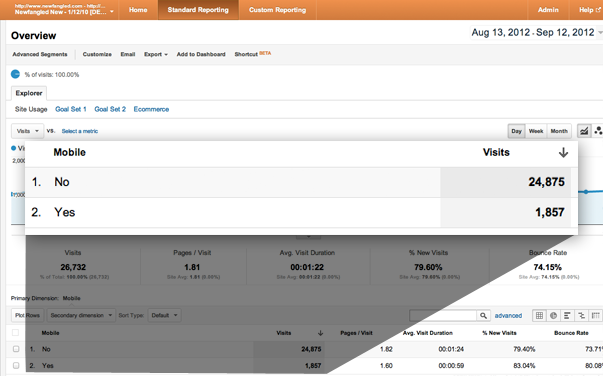
Task: Select the line chart view icon
Action: point(584,131)
